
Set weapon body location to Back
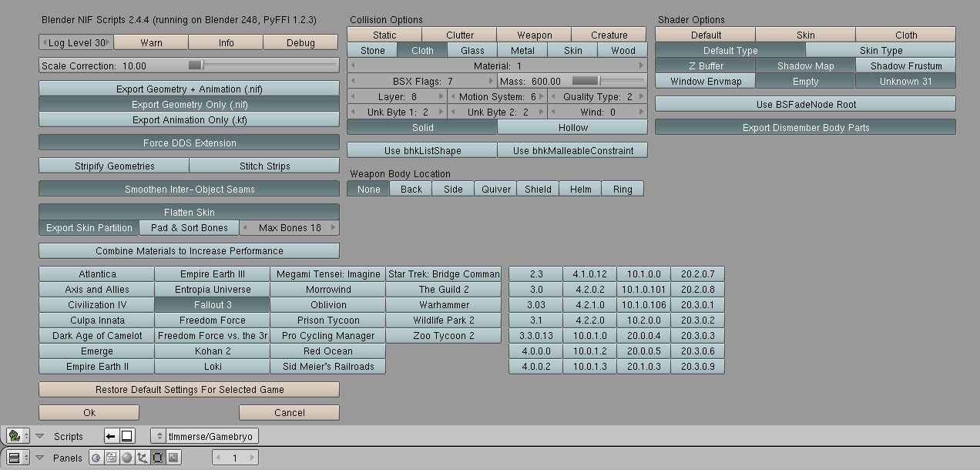point(411,189)
